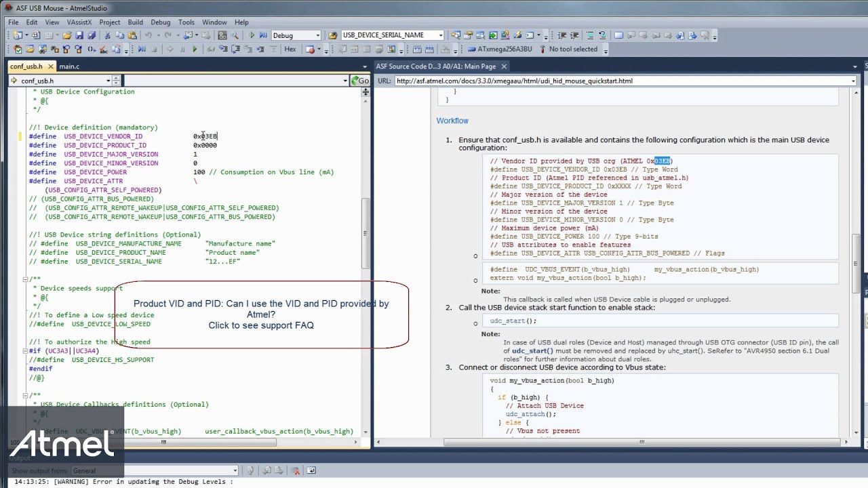Toggle Word Wrap in Output panel
868x488 pixels.
(x=311, y=470)
